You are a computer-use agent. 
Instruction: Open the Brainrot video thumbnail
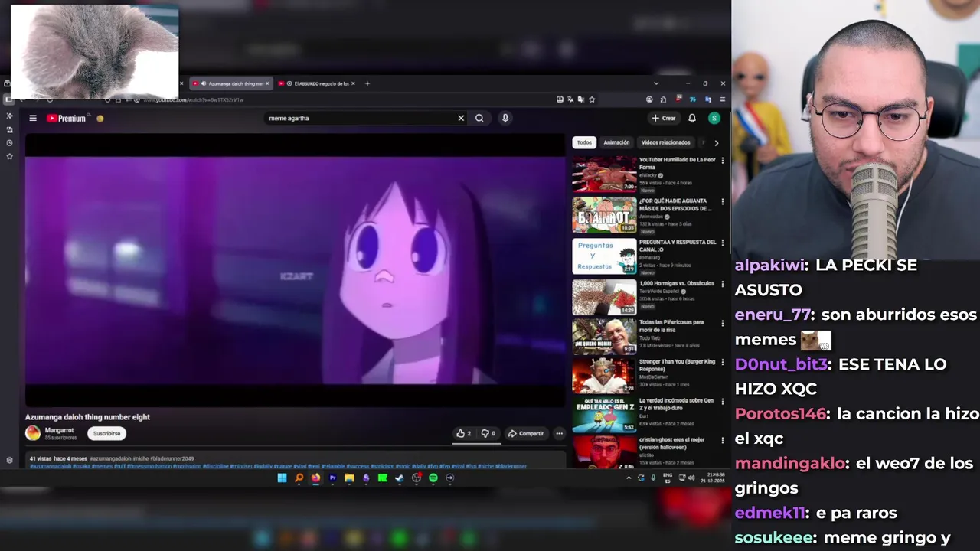click(604, 215)
